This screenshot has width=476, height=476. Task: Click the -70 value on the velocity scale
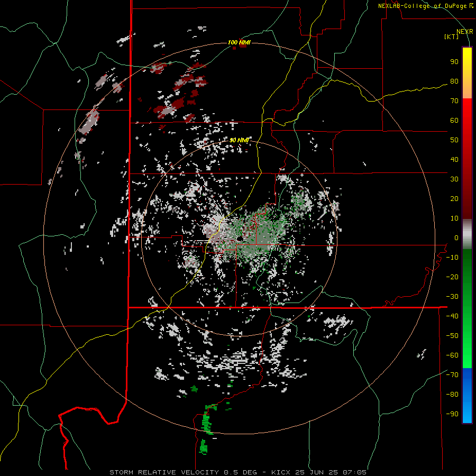452,375
